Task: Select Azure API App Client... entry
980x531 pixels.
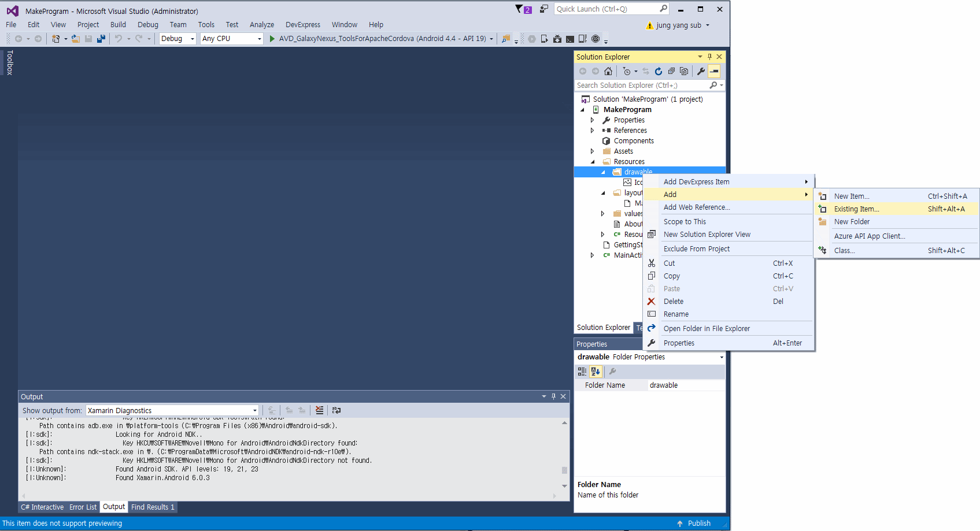Action: tap(896, 236)
